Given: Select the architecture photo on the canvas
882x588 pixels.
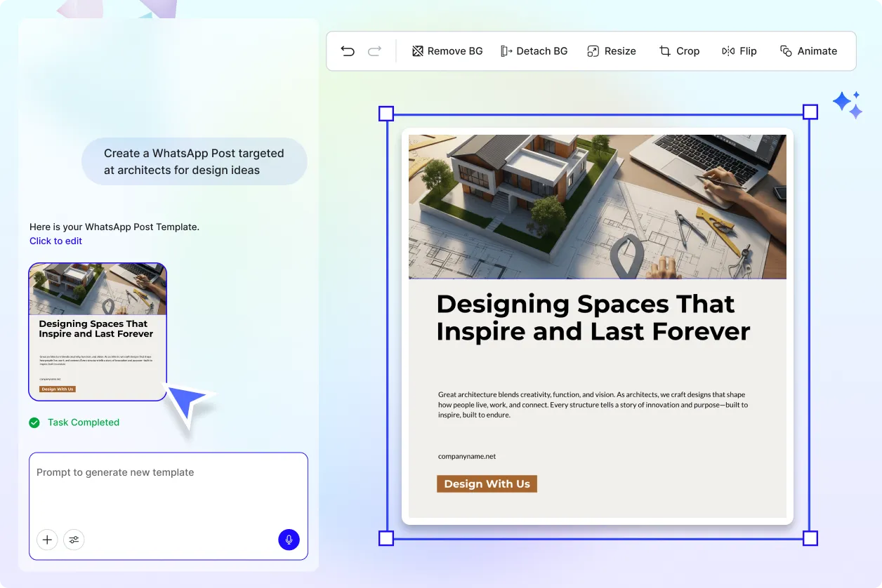Looking at the screenshot, I should [x=598, y=206].
